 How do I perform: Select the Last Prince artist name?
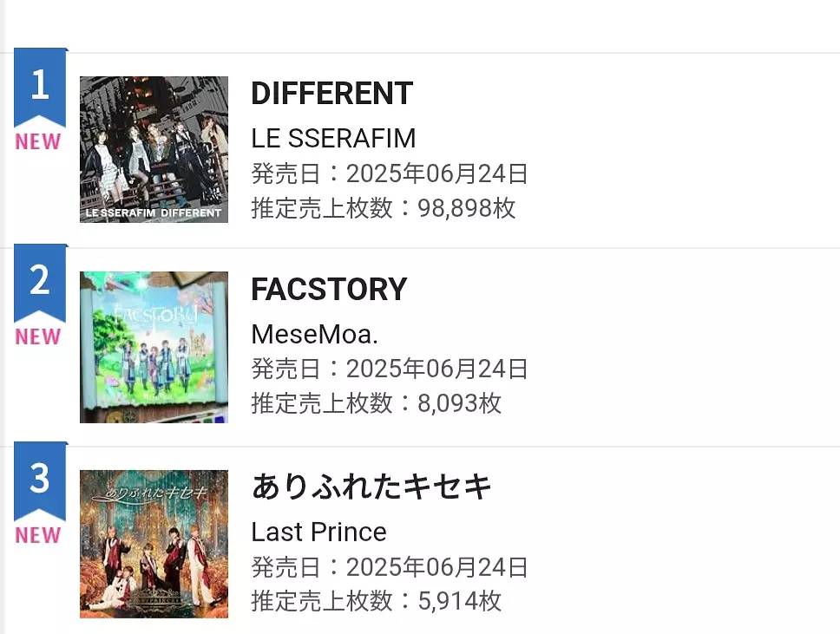[318, 532]
